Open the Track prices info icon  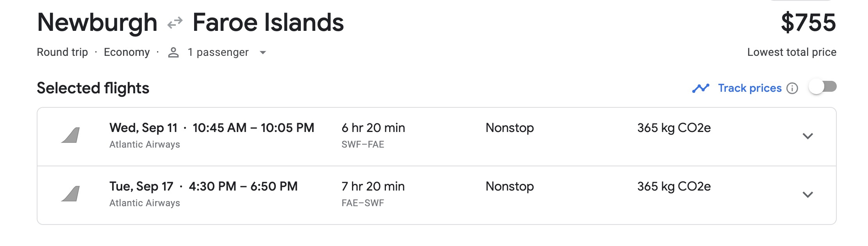pos(792,89)
